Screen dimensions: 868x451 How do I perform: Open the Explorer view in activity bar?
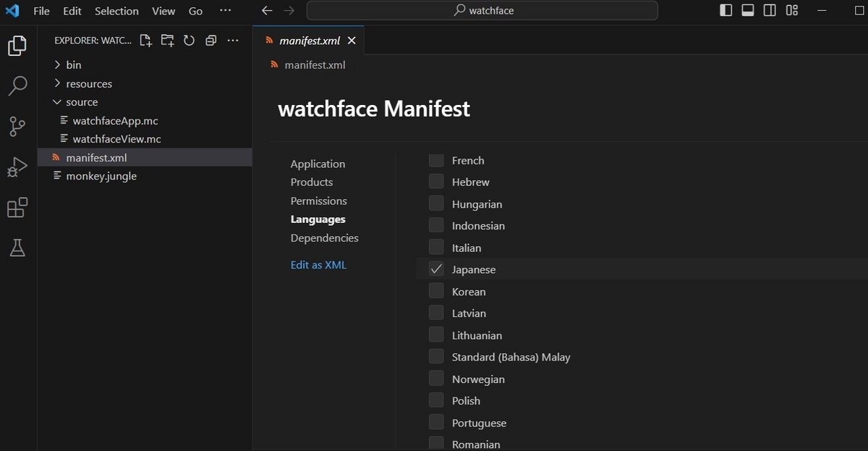click(x=17, y=46)
